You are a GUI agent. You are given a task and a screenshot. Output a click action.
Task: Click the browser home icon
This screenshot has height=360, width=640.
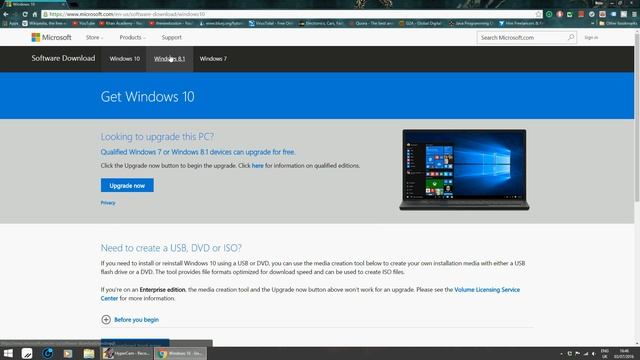(x=35, y=14)
